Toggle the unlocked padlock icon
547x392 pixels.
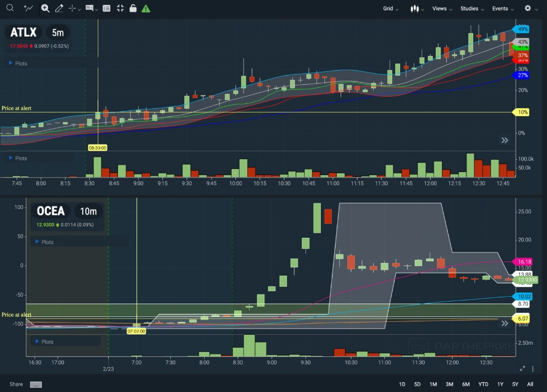(133, 9)
